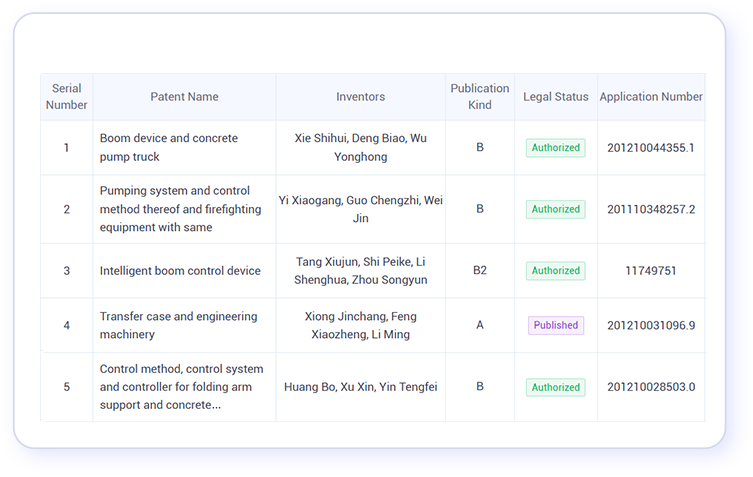The image size is (753, 477).
Task: Select application number 201210031096.9
Action: tap(651, 326)
